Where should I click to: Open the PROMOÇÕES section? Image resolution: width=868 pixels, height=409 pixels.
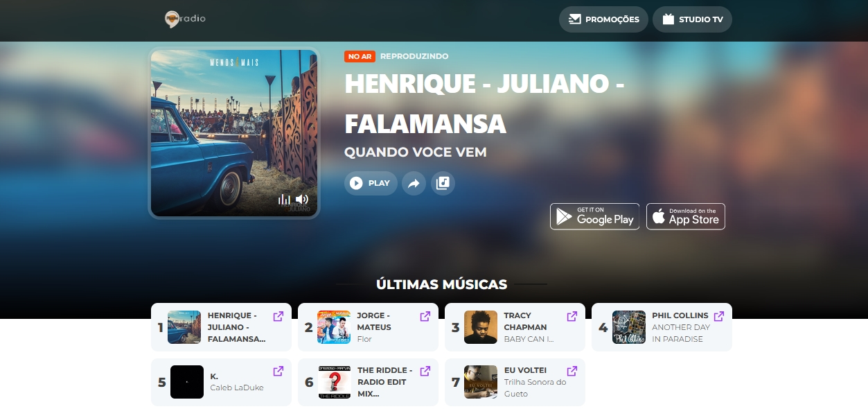click(x=603, y=19)
